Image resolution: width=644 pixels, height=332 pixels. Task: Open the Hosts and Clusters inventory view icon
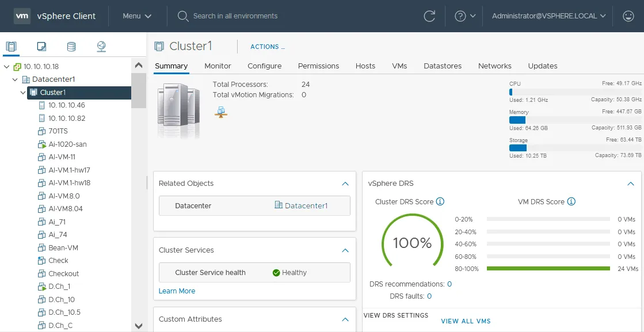pos(12,47)
